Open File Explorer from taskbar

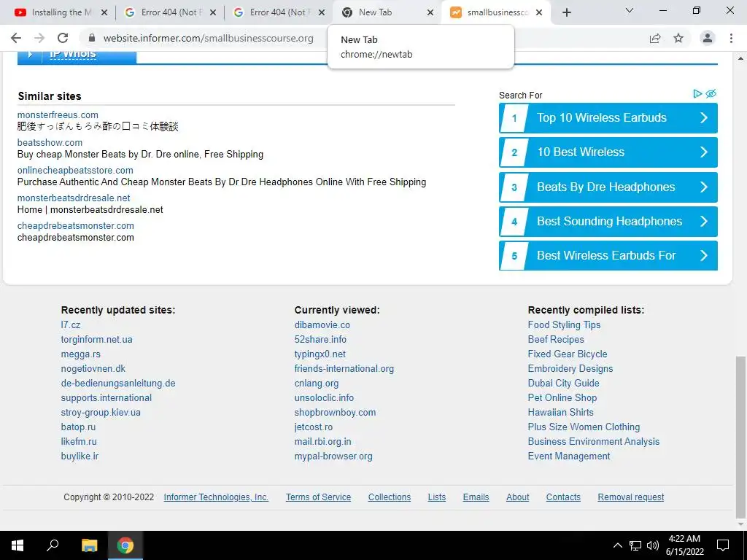coord(89,545)
